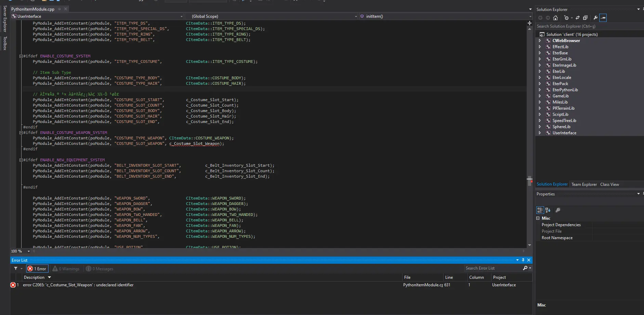This screenshot has width=644, height=315.
Task: Toggle Preview Selected Items button in Solution Explorer
Action: [603, 18]
